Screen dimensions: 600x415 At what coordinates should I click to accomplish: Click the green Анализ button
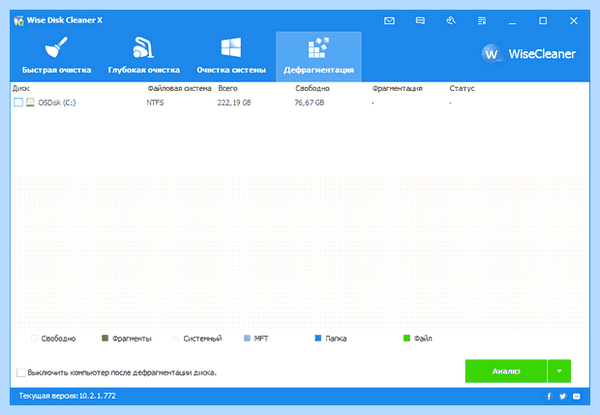tap(506, 371)
